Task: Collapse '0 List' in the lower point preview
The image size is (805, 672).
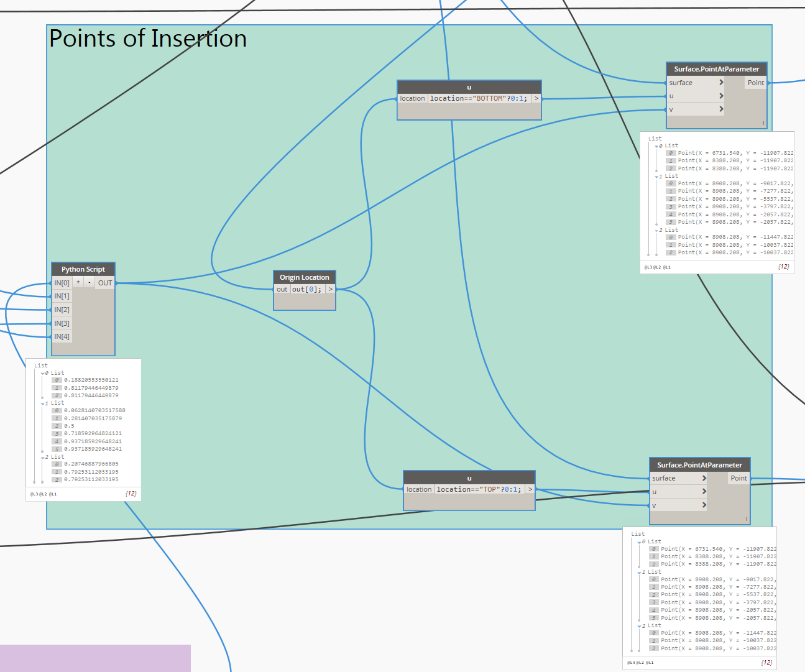Action: 640,542
